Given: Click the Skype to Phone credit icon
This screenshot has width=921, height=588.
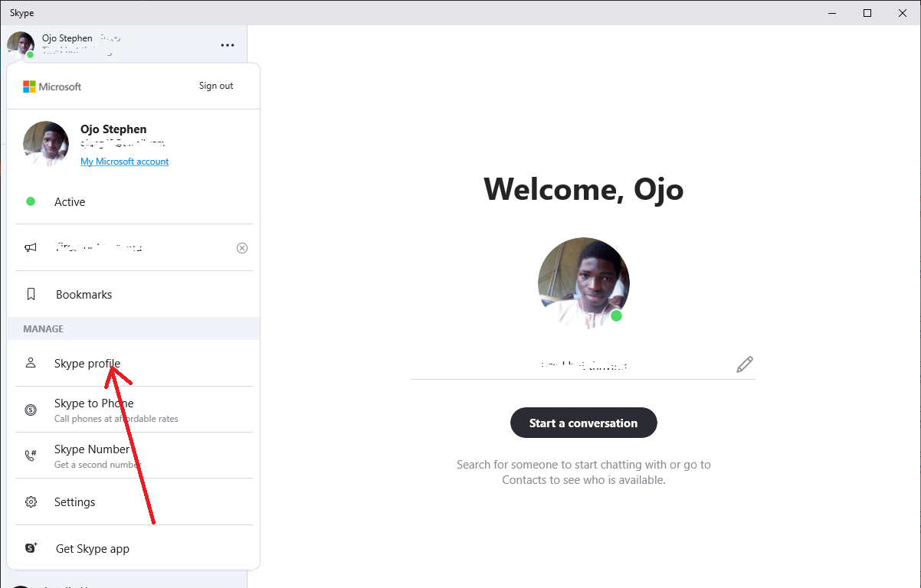Looking at the screenshot, I should click(31, 410).
